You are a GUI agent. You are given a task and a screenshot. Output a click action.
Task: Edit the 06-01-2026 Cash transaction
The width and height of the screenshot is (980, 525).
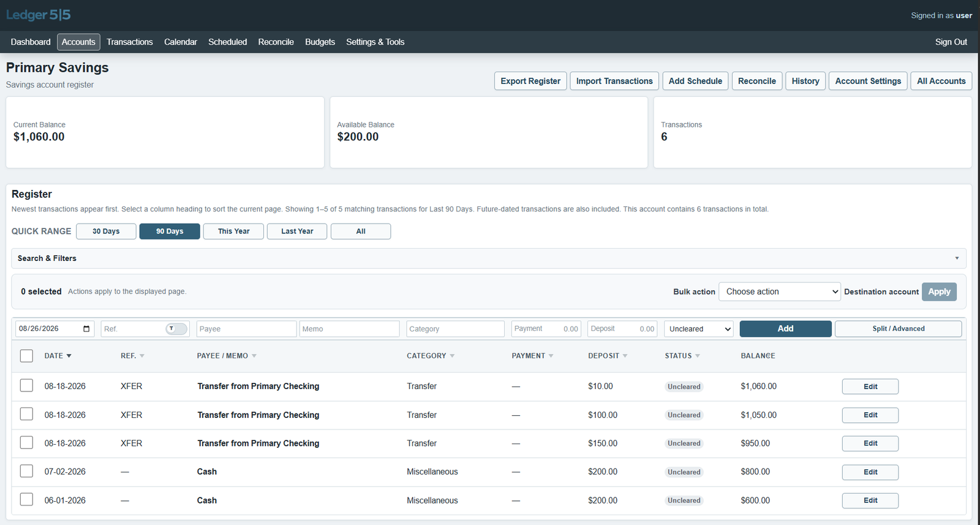tap(870, 500)
